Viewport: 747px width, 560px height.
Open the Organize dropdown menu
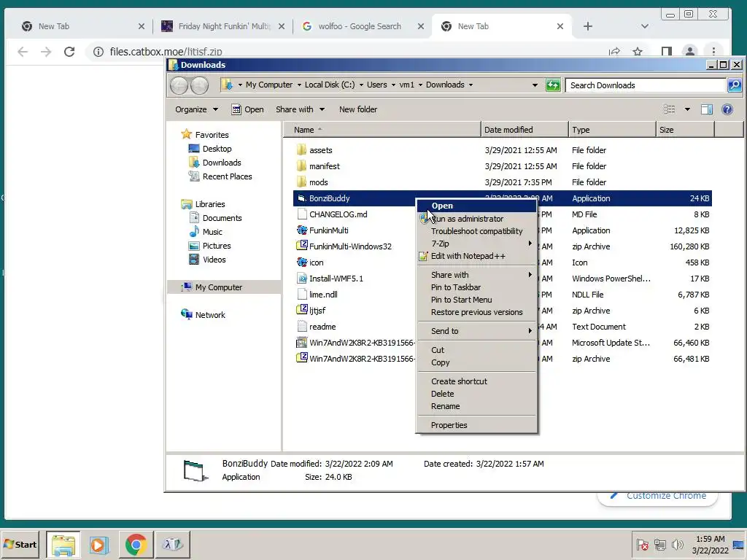tap(196, 109)
